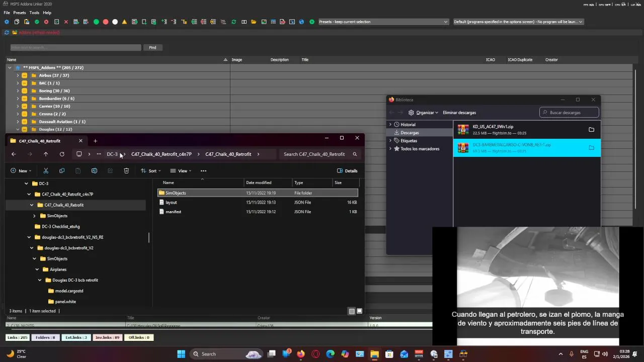Image resolution: width=644 pixels, height=362 pixels.
Task: Open the Tools menu
Action: point(34,13)
